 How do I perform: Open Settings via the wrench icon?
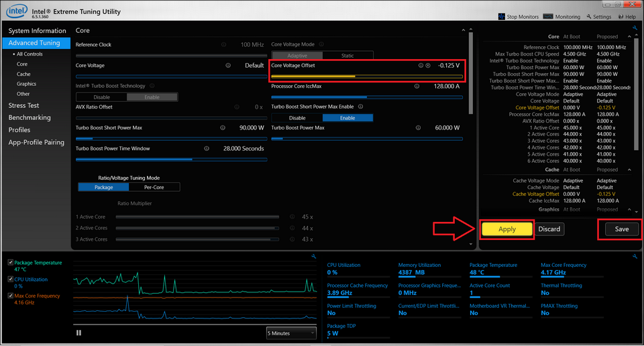[588, 17]
